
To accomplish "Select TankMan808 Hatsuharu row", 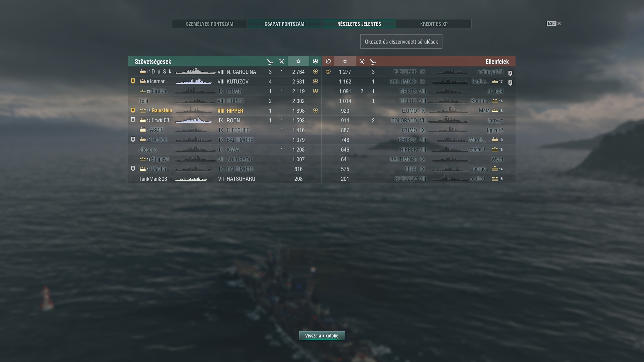I will click(225, 179).
